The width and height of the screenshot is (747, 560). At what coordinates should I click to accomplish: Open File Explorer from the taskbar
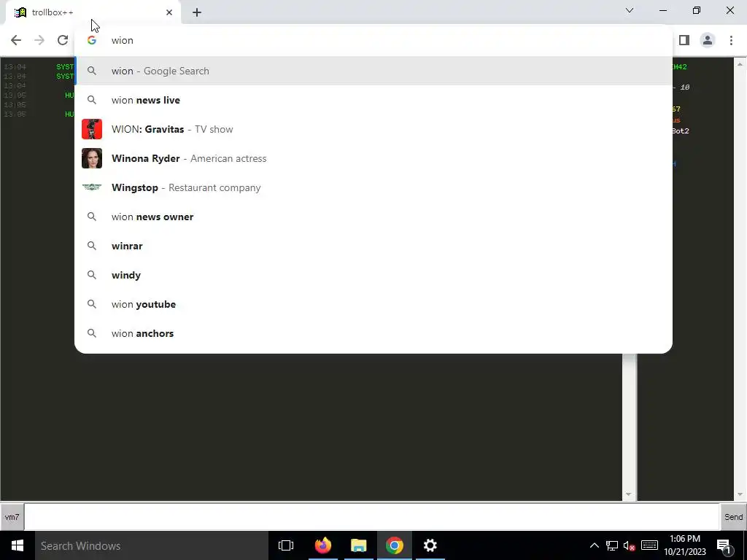(x=358, y=545)
